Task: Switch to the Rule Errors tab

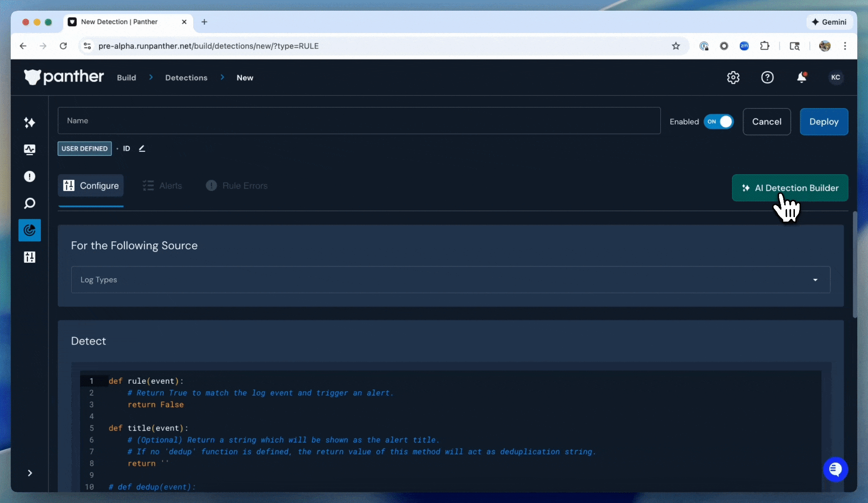Action: pyautogui.click(x=237, y=185)
